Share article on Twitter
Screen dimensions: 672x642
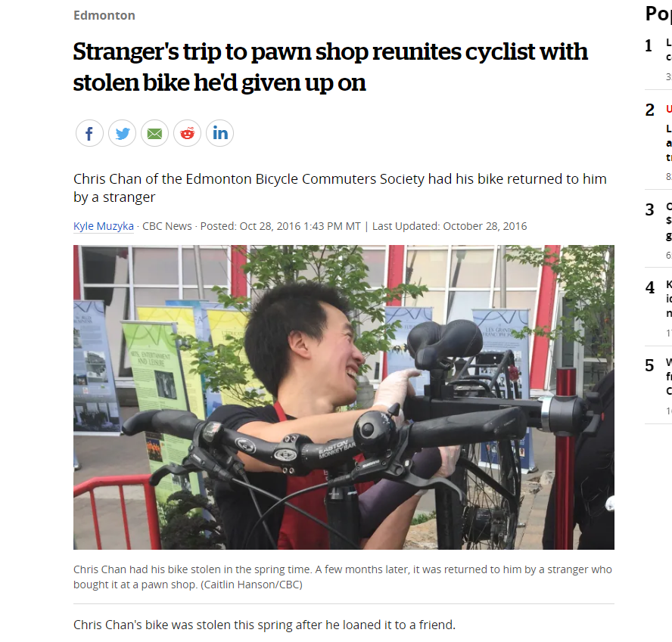point(122,133)
